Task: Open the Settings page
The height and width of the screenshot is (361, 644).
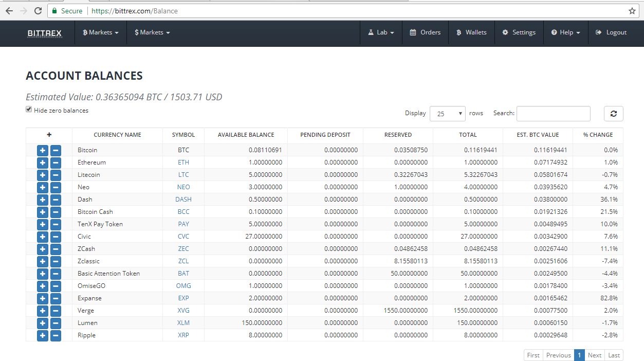Action: click(519, 32)
